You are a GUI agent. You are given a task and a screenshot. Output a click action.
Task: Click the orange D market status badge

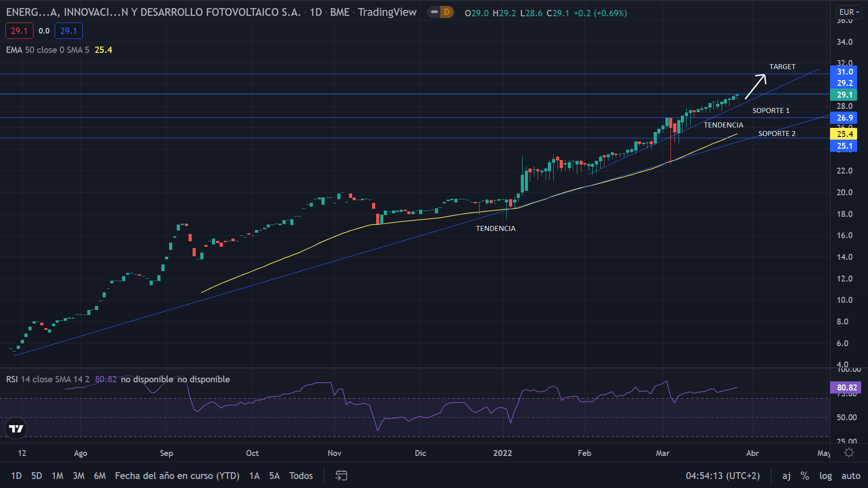[x=446, y=13]
